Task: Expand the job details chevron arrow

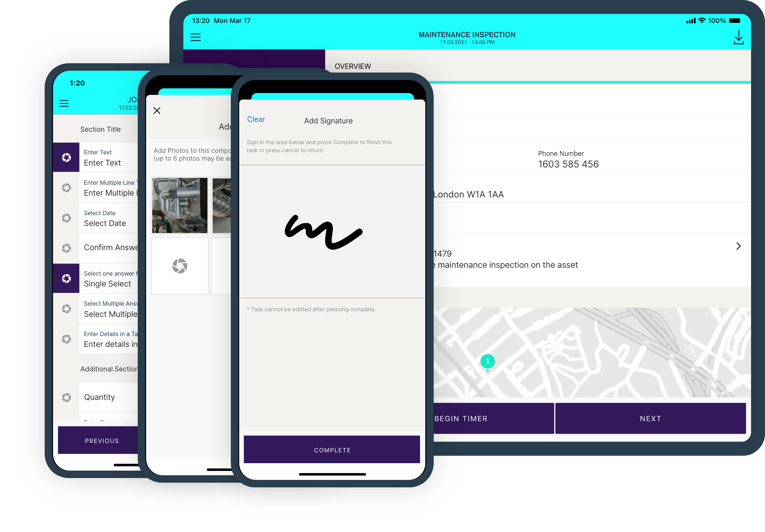Action: pyautogui.click(x=738, y=246)
